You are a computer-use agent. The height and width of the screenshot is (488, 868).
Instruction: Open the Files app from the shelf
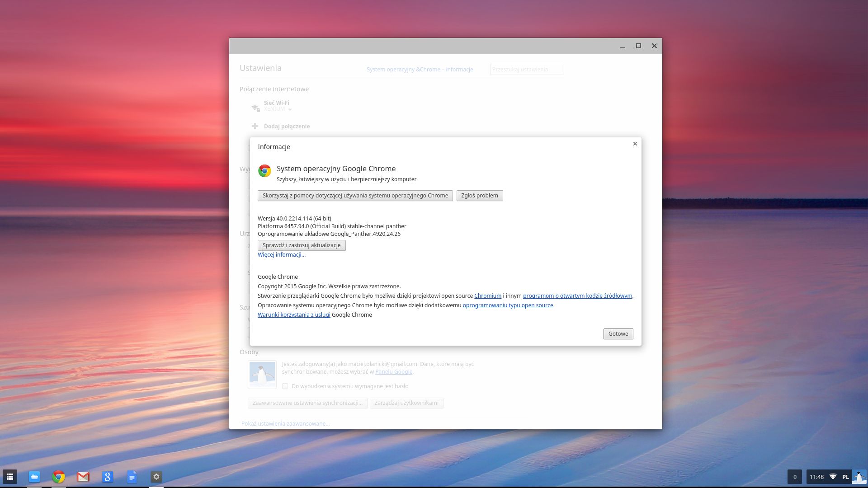pyautogui.click(x=34, y=477)
